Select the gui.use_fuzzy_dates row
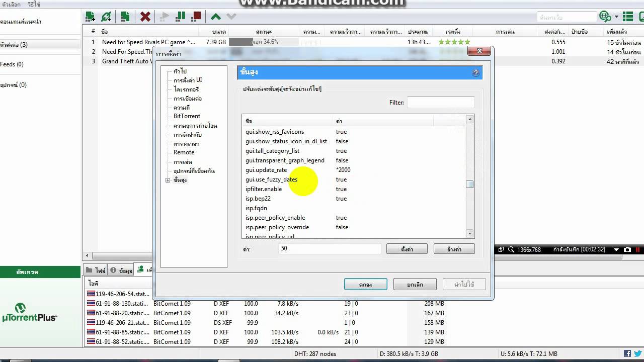 click(x=353, y=179)
